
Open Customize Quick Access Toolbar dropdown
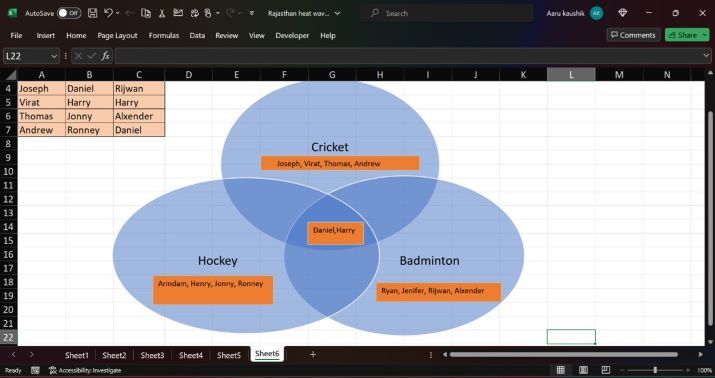(x=252, y=13)
